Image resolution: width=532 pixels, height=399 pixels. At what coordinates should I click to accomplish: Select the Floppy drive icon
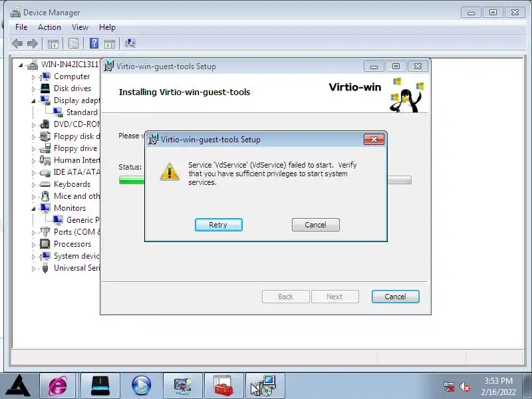pos(45,148)
